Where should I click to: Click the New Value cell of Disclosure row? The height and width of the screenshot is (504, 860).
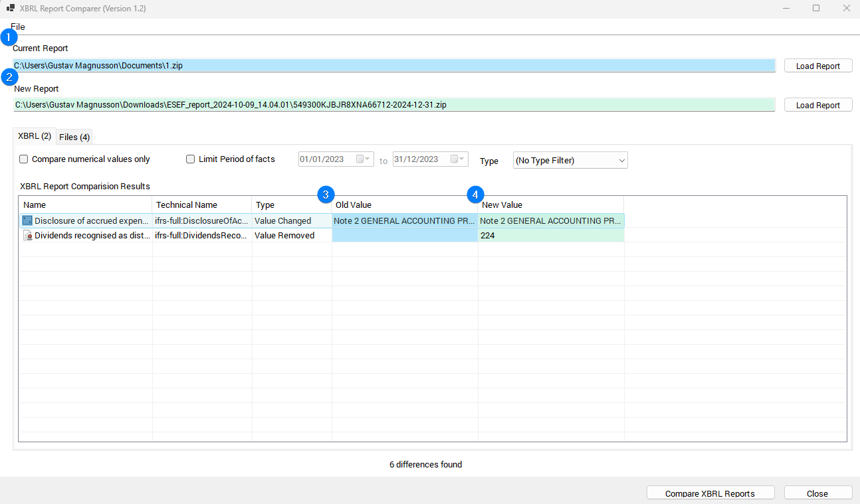[x=551, y=220]
